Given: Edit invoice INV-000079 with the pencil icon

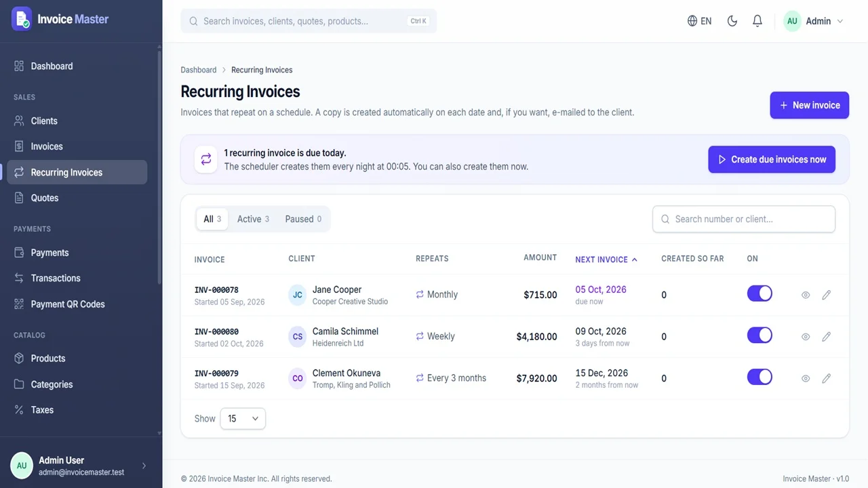Looking at the screenshot, I should (x=826, y=378).
